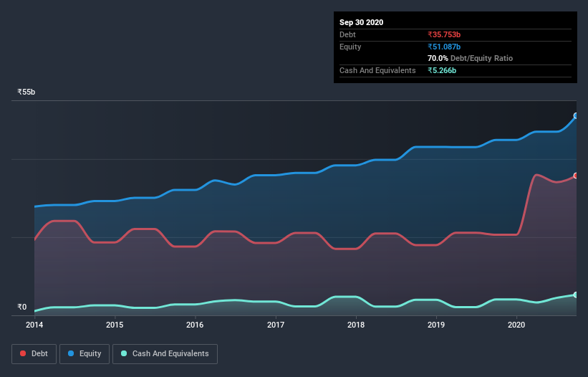Toggle the Debt legend button
The image size is (588, 377).
click(34, 354)
